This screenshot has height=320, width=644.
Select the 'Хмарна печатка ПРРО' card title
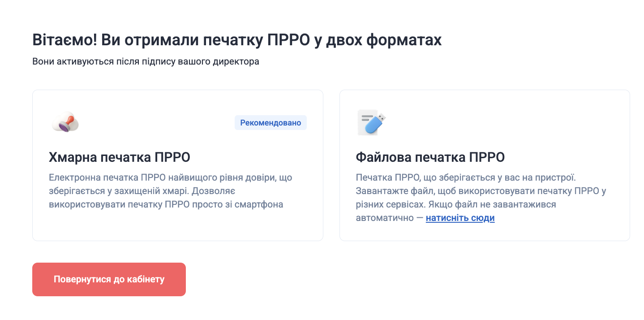[119, 157]
